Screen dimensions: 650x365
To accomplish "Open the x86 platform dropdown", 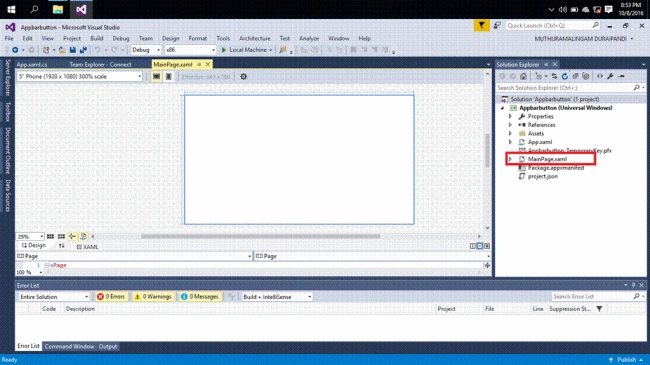I will [190, 50].
